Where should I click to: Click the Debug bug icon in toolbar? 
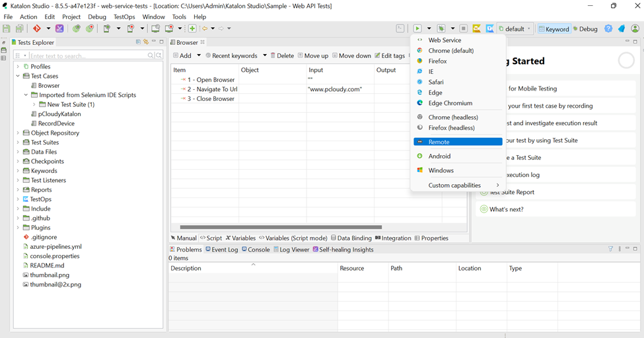coord(441,28)
